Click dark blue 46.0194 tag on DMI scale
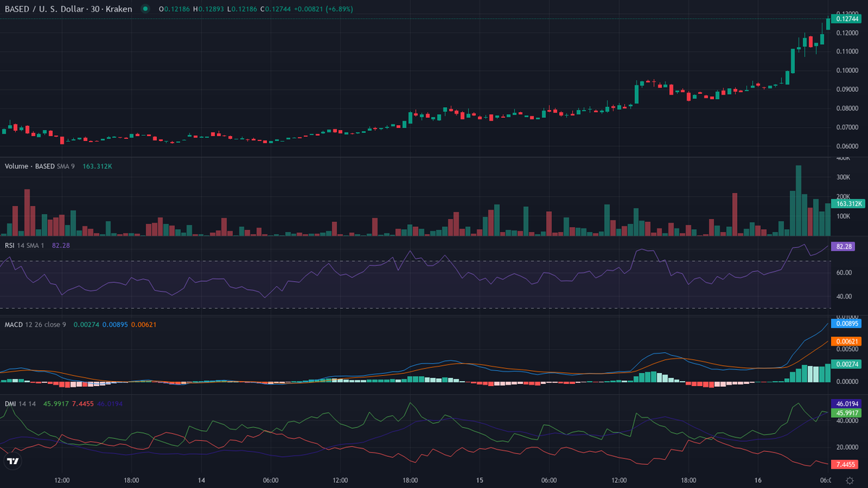Screen dimensions: 868x488 tap(847, 403)
